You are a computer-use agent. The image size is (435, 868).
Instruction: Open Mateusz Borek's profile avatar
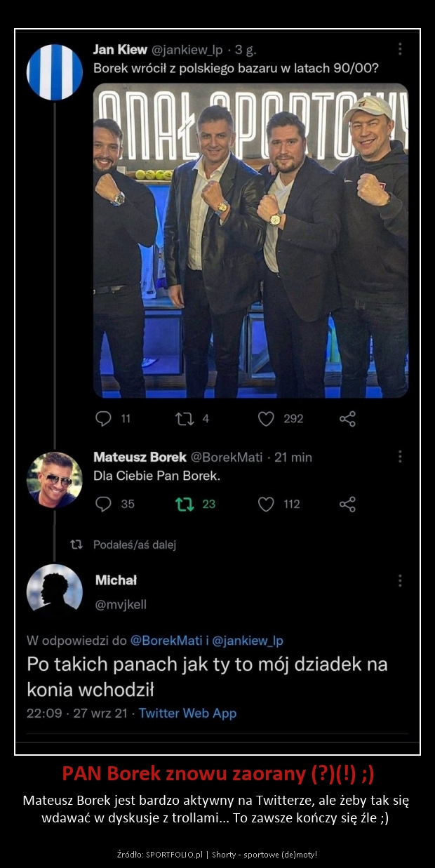pos(55,480)
